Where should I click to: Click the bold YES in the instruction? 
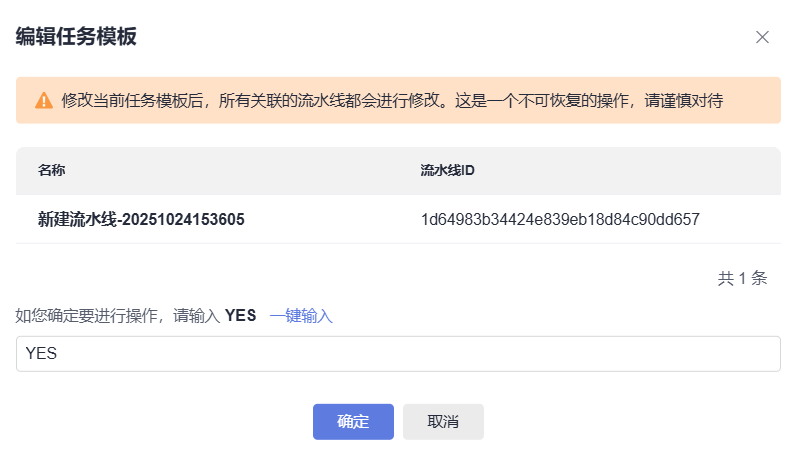241,316
